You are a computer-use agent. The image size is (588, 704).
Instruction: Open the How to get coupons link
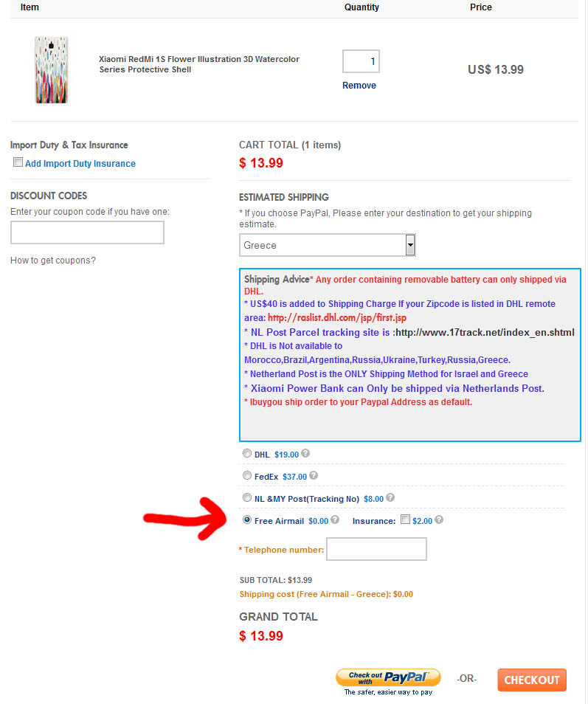pyautogui.click(x=53, y=260)
